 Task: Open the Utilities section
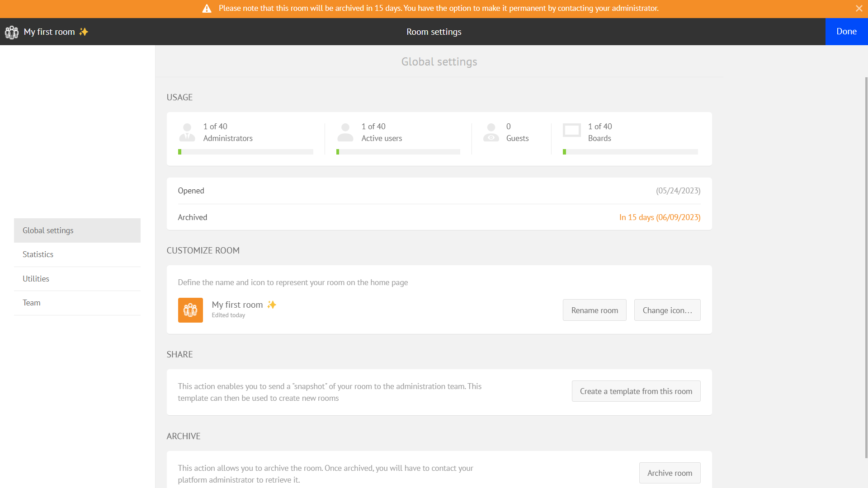coord(77,279)
